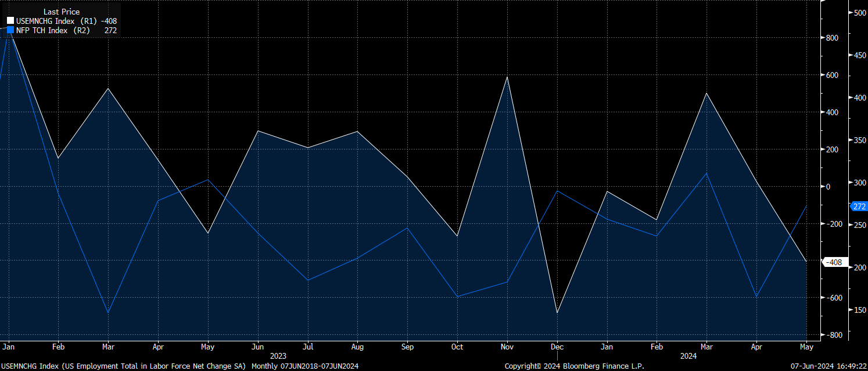Image resolution: width=868 pixels, height=371 pixels.
Task: Click the 500 label on right axis
Action: click(x=858, y=13)
